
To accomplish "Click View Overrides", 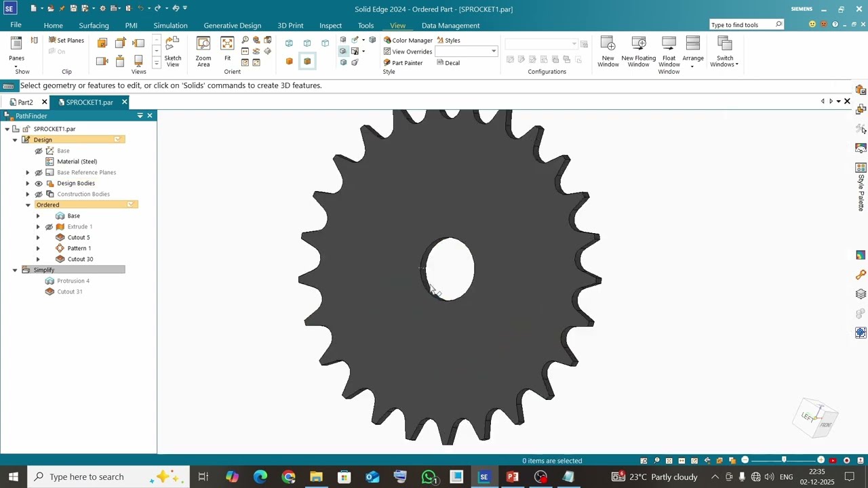I will 408,52.
